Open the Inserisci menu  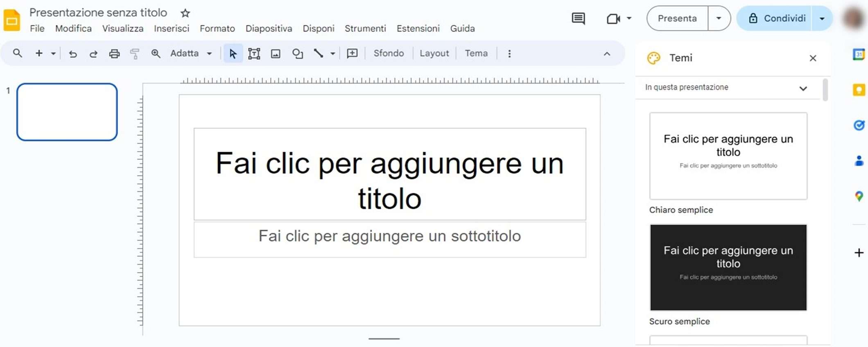tap(172, 29)
